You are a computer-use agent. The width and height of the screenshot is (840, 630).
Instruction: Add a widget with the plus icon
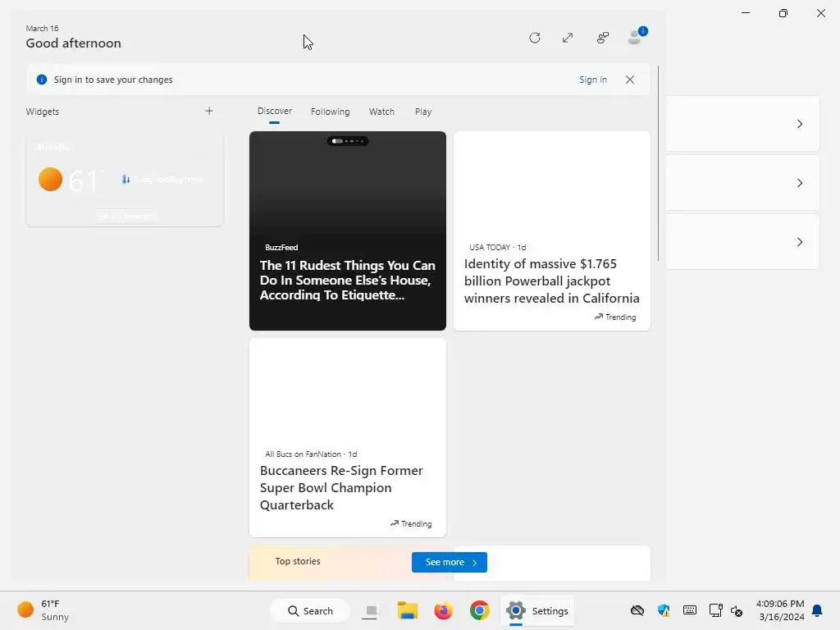coord(209,111)
